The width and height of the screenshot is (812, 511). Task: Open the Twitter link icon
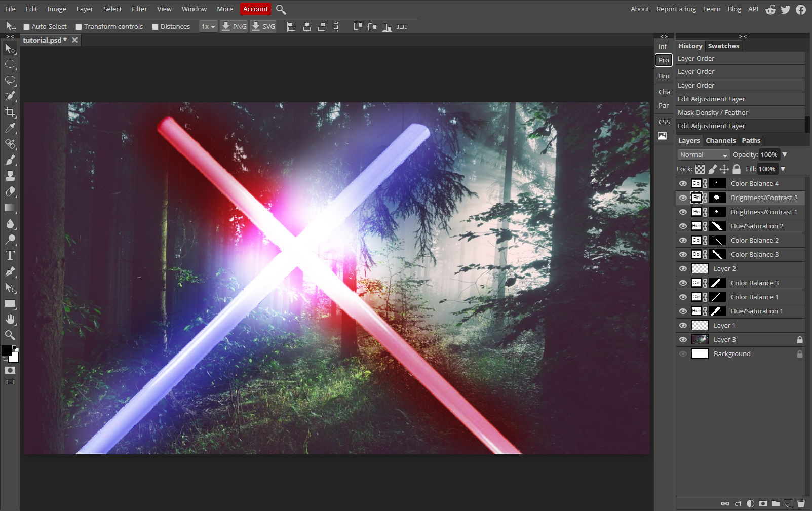pos(786,10)
